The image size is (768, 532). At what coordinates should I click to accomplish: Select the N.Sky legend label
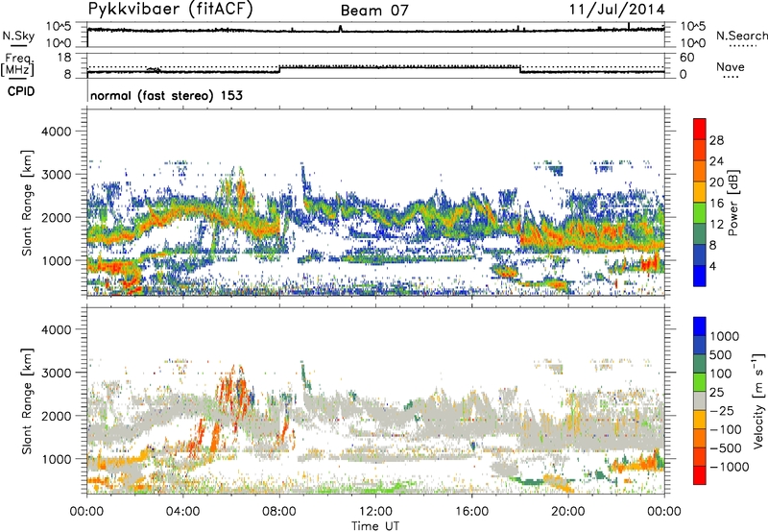coord(18,36)
